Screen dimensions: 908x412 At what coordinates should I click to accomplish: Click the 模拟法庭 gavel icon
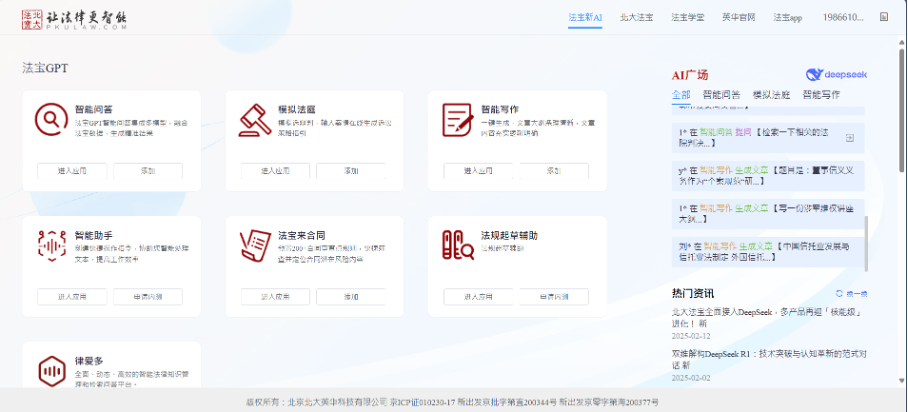click(x=255, y=120)
